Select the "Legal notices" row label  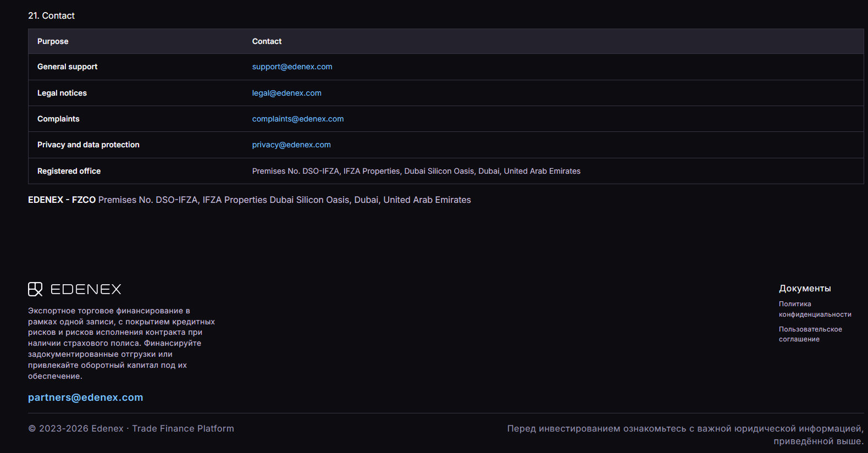[x=62, y=93]
